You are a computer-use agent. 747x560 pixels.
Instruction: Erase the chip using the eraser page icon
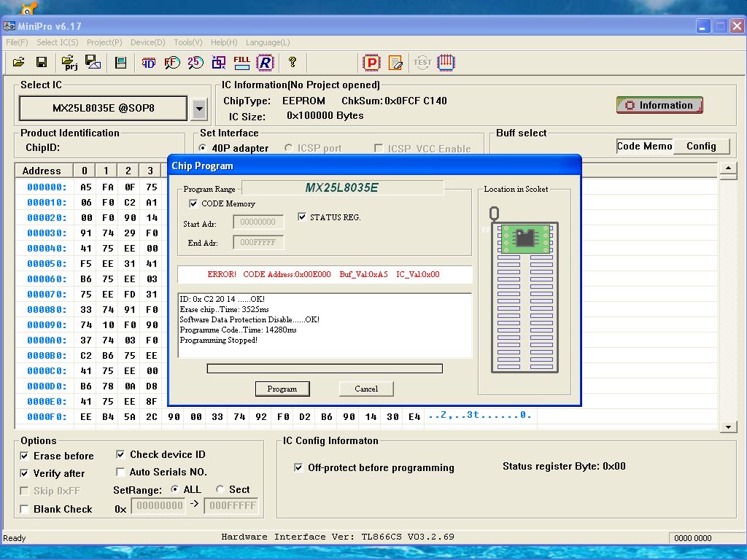(x=395, y=63)
